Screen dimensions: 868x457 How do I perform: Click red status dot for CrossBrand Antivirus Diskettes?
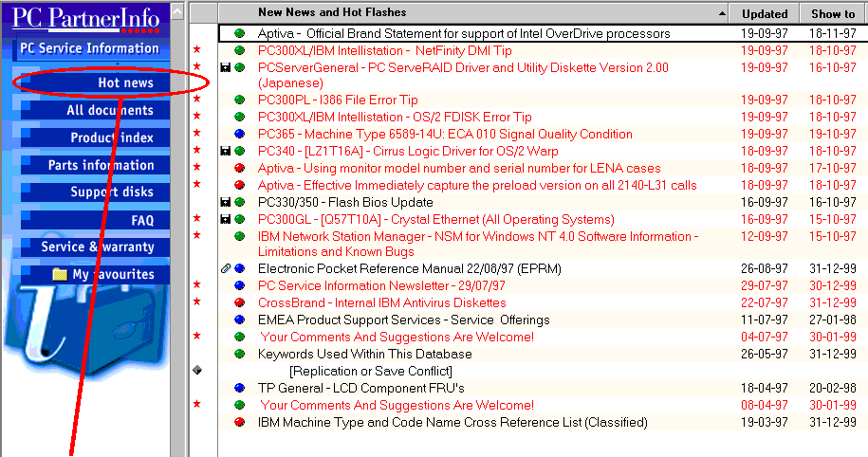click(239, 303)
